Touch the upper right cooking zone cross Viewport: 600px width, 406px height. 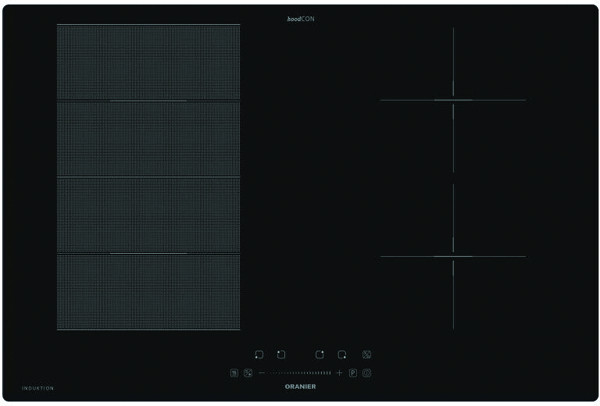(453, 99)
